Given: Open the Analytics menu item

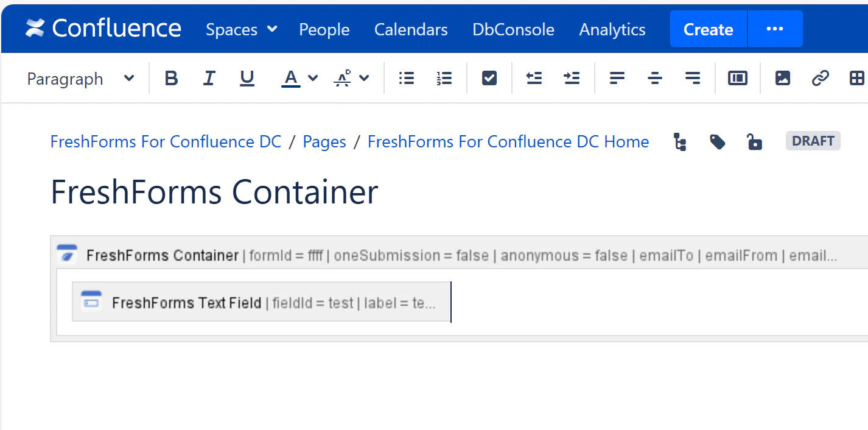Looking at the screenshot, I should [612, 29].
